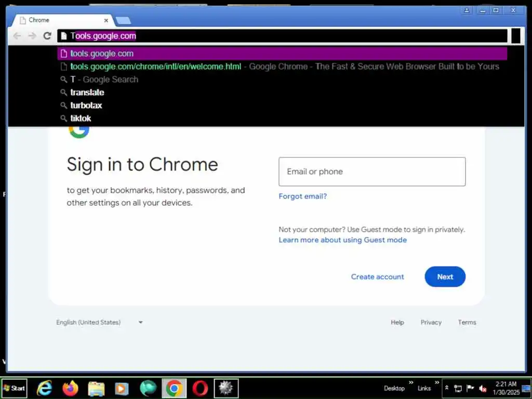The height and width of the screenshot is (399, 532).
Task: Launch Firefox from the taskbar
Action: coord(70,388)
